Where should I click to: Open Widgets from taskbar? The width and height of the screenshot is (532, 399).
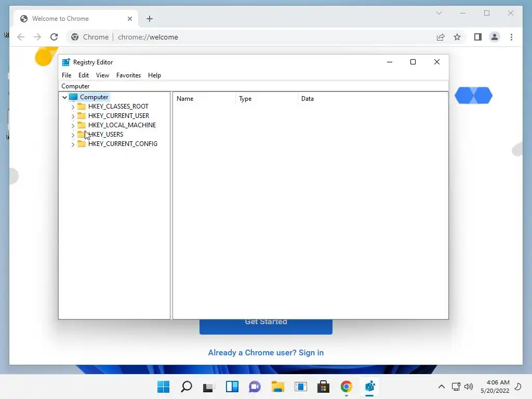[232, 387]
